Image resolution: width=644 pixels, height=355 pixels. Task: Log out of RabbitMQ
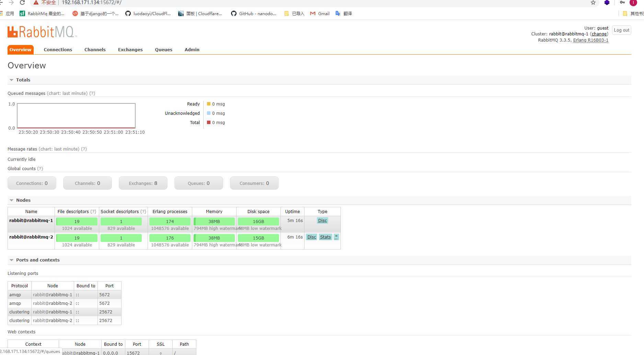point(621,30)
